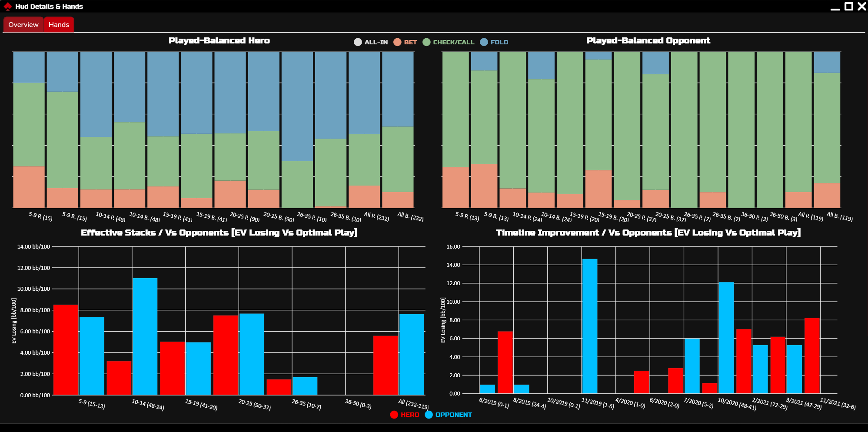
Task: Click the 14.00 bb/100 axis label
Action: (33, 247)
